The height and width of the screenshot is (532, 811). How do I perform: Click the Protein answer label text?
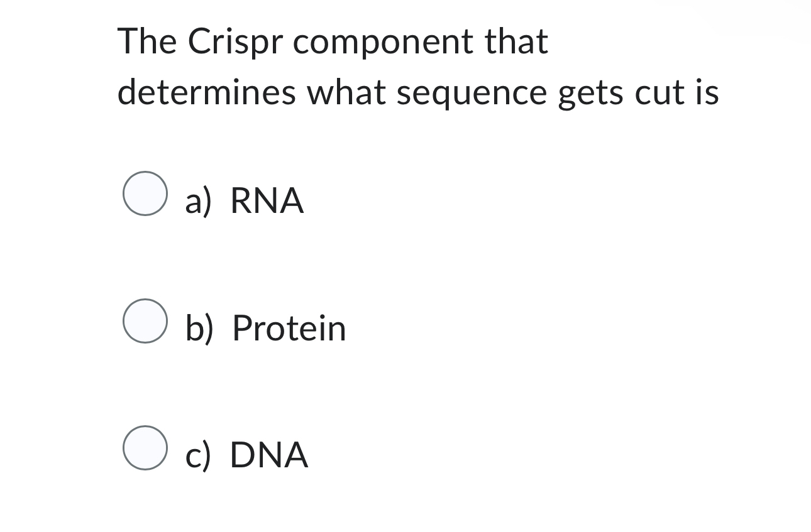(288, 327)
